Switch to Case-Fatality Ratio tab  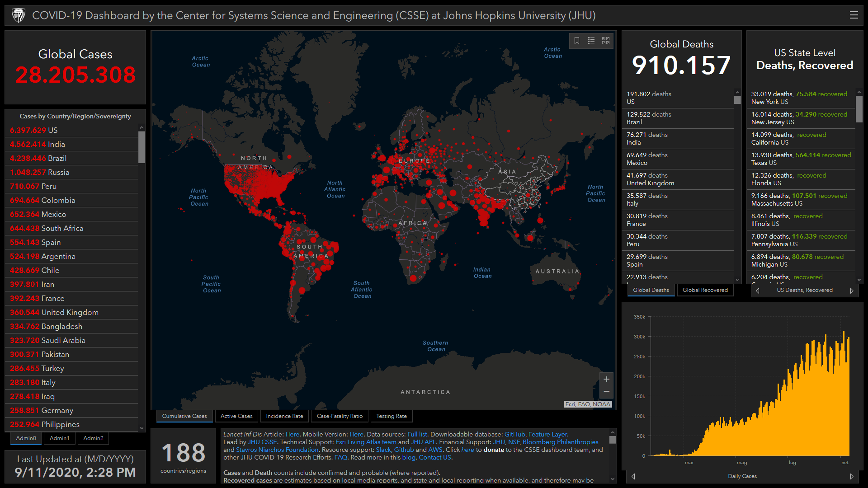pos(340,416)
